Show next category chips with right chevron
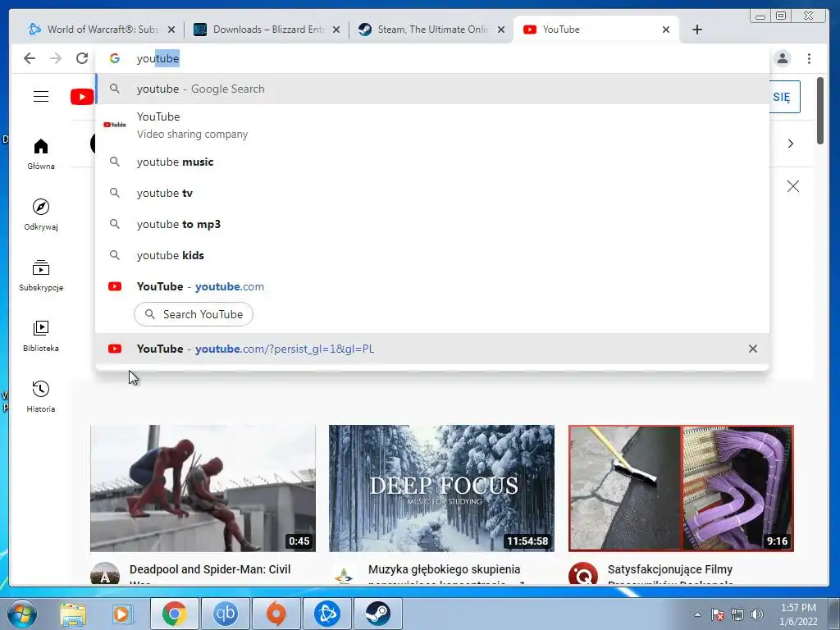The image size is (840, 630). 791,144
